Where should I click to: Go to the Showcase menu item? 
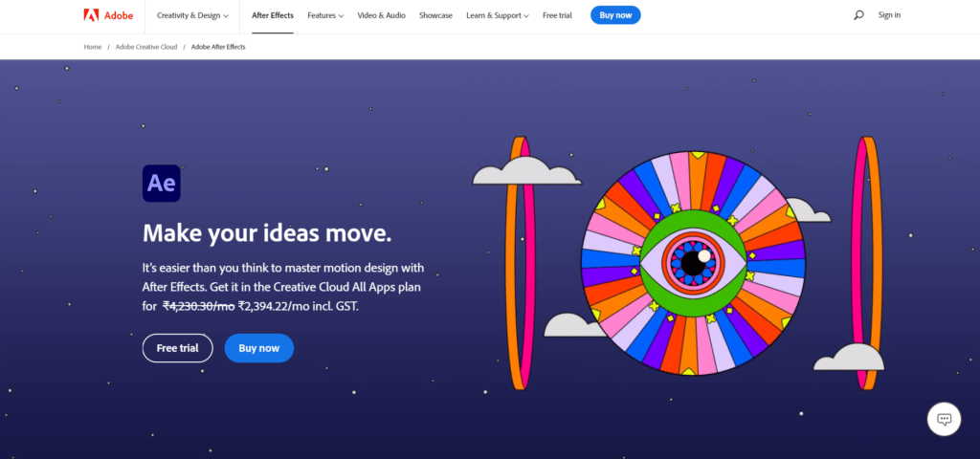coord(435,15)
